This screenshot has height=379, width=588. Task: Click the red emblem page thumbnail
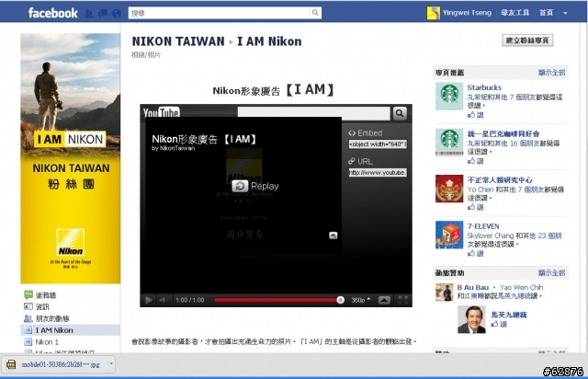click(x=449, y=189)
